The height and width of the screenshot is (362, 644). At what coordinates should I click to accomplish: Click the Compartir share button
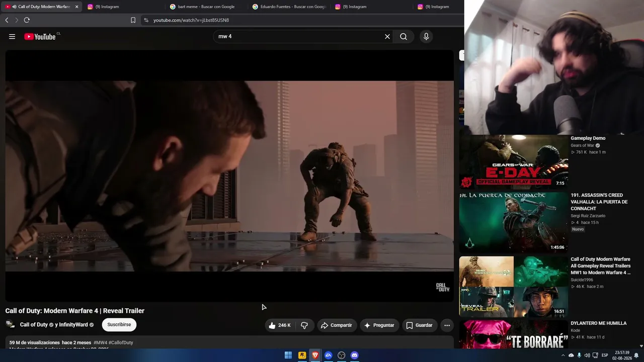coord(337,325)
